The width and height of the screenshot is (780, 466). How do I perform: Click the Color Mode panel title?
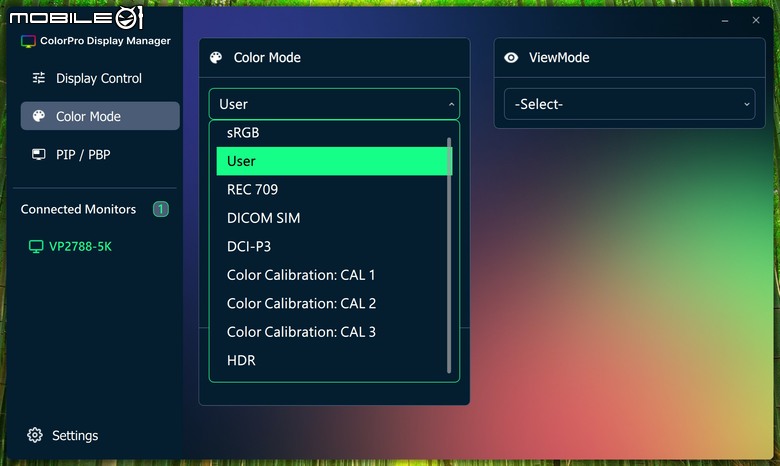tap(267, 58)
